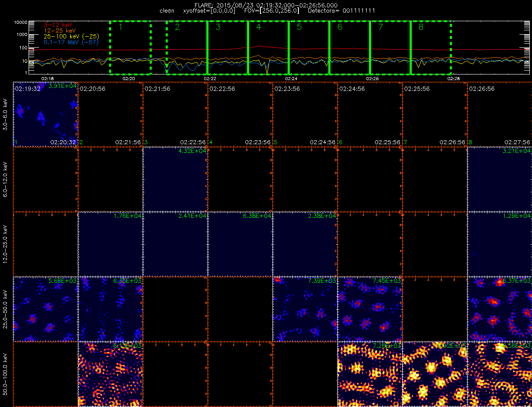Click the 02:25:56 start time in panel 7
Screen dimensions: 532x407
coord(417,88)
